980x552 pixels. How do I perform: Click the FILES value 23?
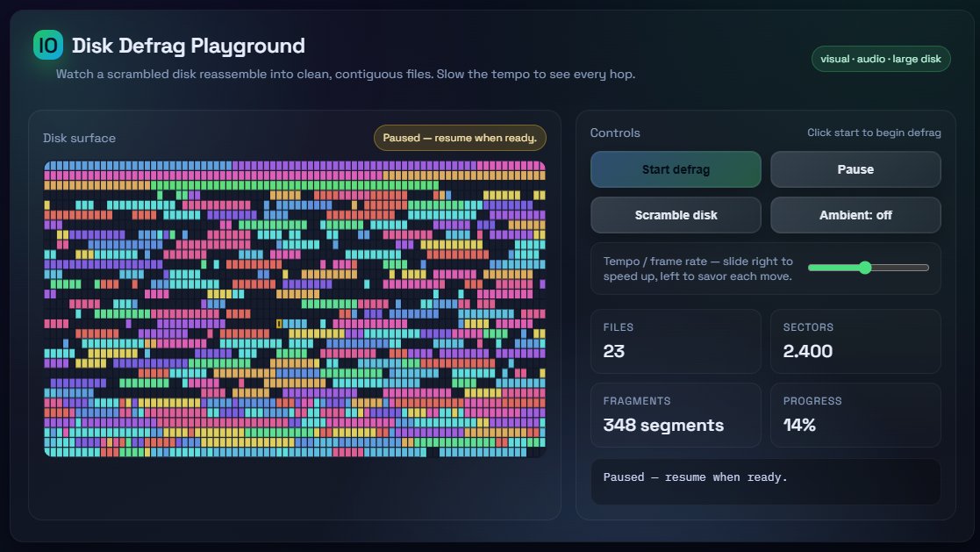pos(614,351)
